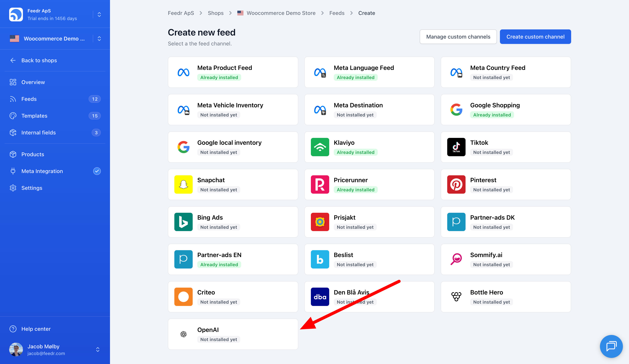Select the Meta Country Feed icon
The width and height of the screenshot is (629, 364).
click(456, 72)
